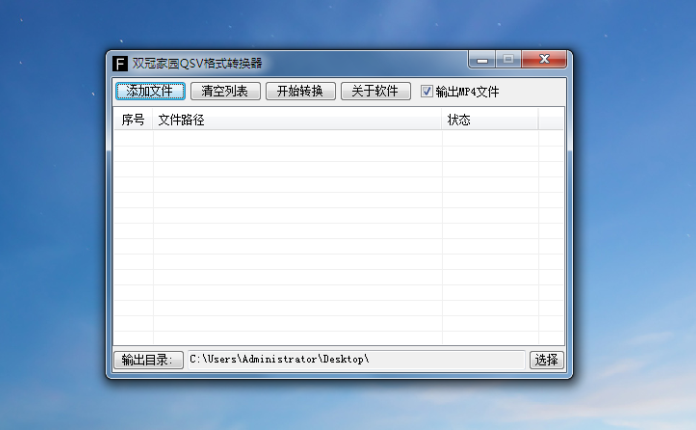
Task: Minimize the QSV converter window
Action: 482,59
